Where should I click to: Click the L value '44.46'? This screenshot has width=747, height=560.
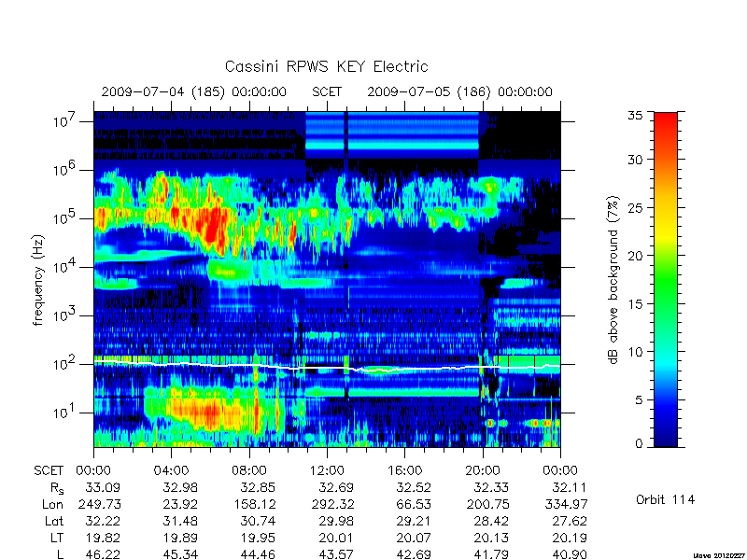(258, 554)
